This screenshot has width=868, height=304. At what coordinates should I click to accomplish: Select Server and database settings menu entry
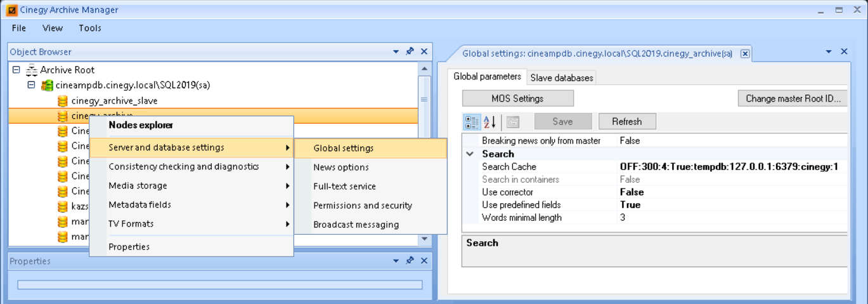191,148
